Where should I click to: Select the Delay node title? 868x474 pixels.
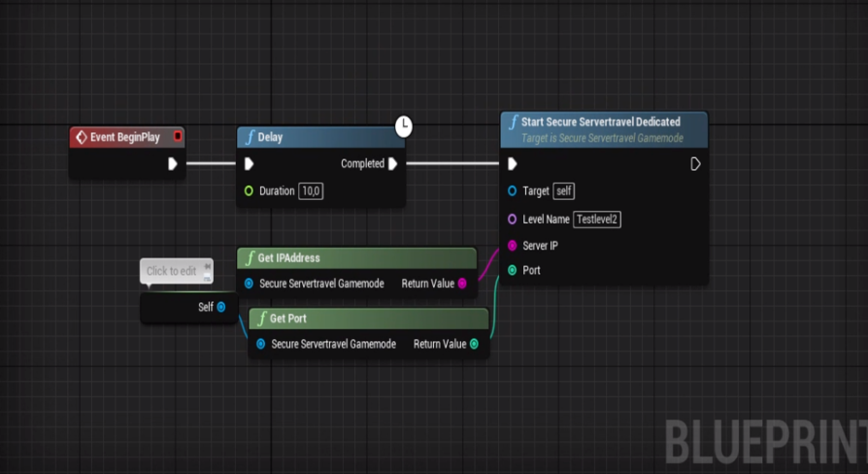(270, 137)
